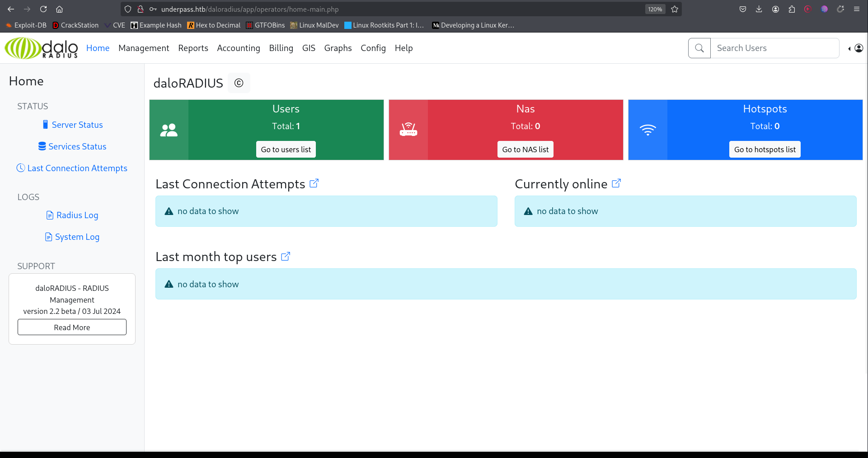
Task: Open the Config menu
Action: point(373,48)
